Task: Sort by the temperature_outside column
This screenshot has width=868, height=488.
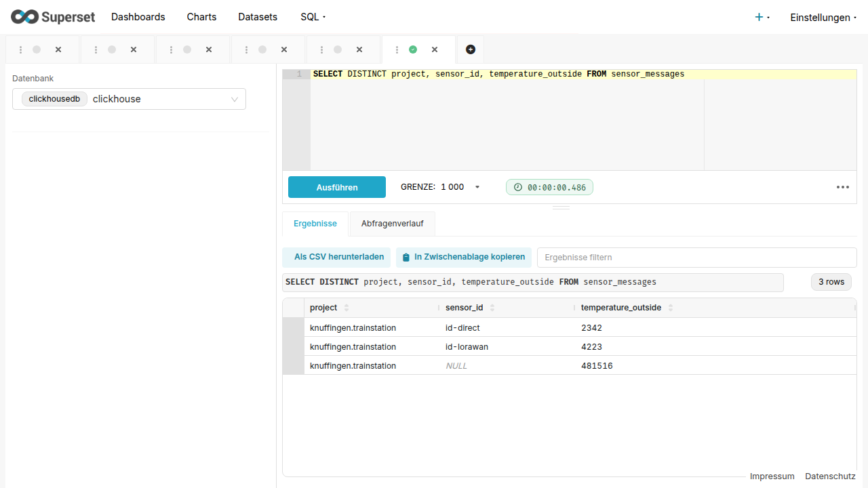Action: pyautogui.click(x=671, y=308)
